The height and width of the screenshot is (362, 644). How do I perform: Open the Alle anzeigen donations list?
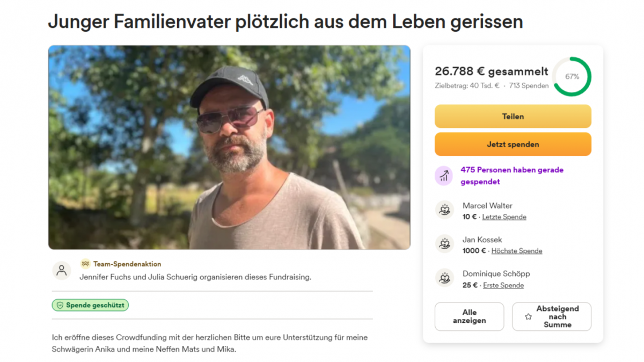469,316
